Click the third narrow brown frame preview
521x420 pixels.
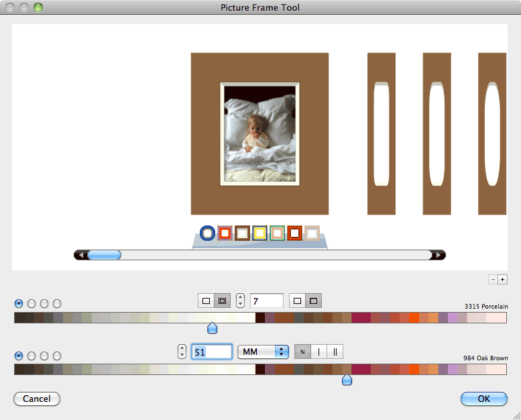(492, 134)
